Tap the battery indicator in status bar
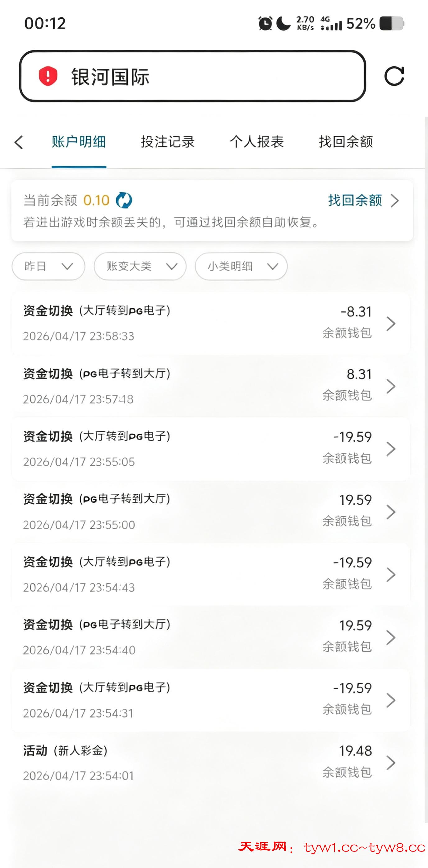The height and width of the screenshot is (868, 428). (392, 24)
